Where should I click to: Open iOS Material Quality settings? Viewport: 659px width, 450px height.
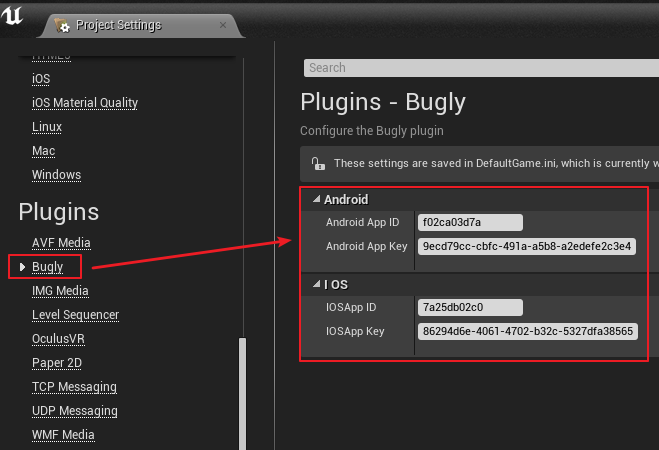85,103
